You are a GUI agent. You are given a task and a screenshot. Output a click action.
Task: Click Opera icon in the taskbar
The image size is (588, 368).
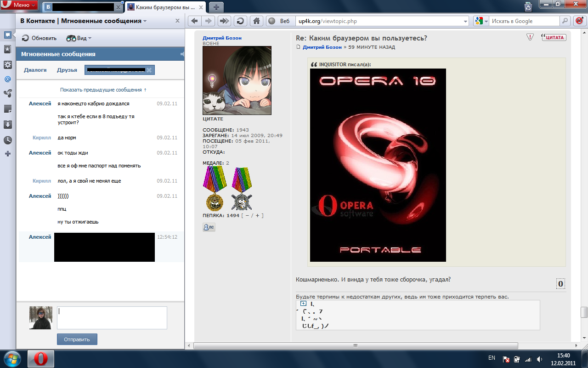click(40, 359)
